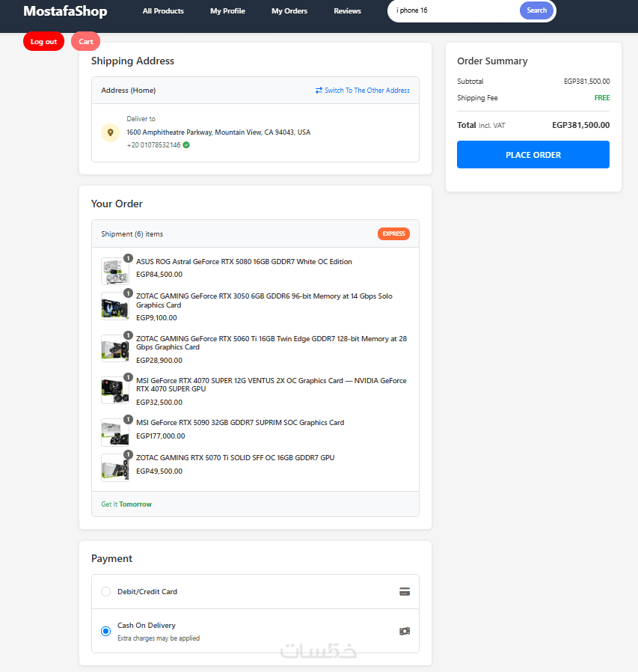638x672 pixels.
Task: Click ZOTAC RTX 3050 product thumbnail
Action: pyautogui.click(x=115, y=306)
